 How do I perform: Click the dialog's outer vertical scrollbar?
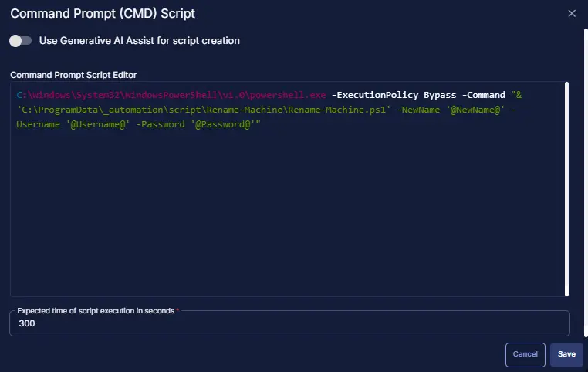[586, 183]
